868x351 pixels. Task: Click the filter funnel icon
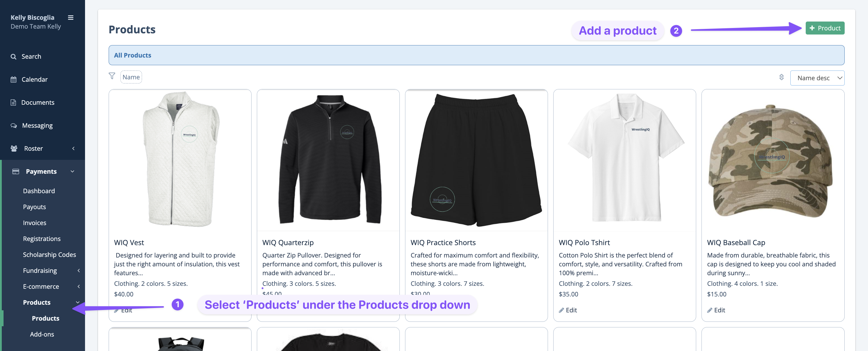coord(112,76)
